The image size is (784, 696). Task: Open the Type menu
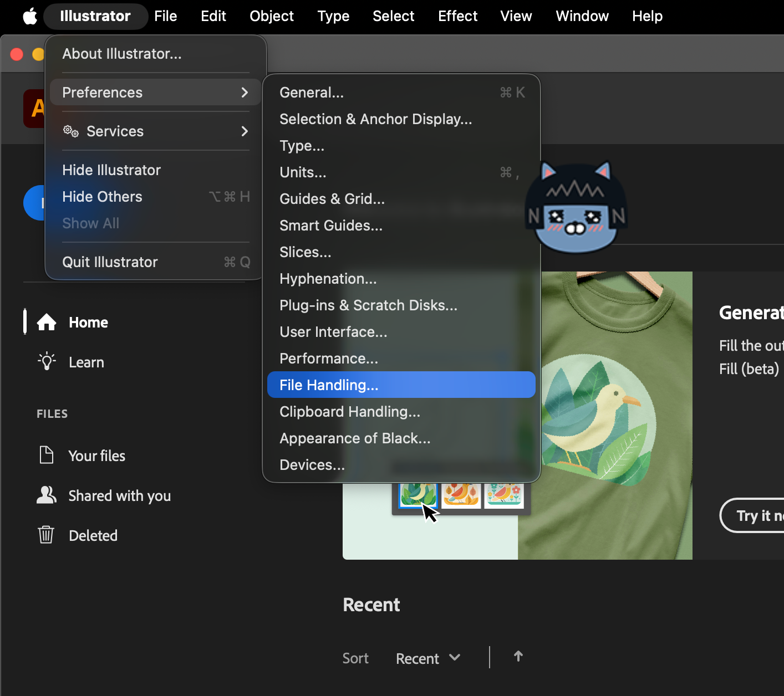pos(333,16)
